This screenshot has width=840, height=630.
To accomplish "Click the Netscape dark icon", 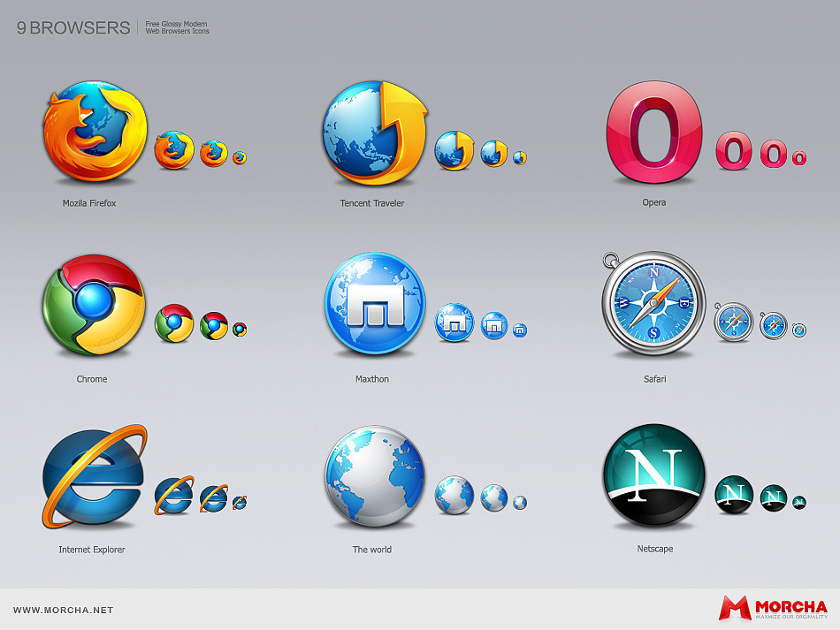I will click(x=653, y=477).
